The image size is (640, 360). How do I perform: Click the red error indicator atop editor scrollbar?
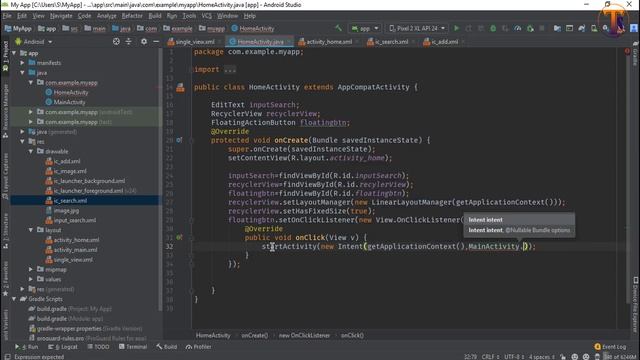(627, 51)
